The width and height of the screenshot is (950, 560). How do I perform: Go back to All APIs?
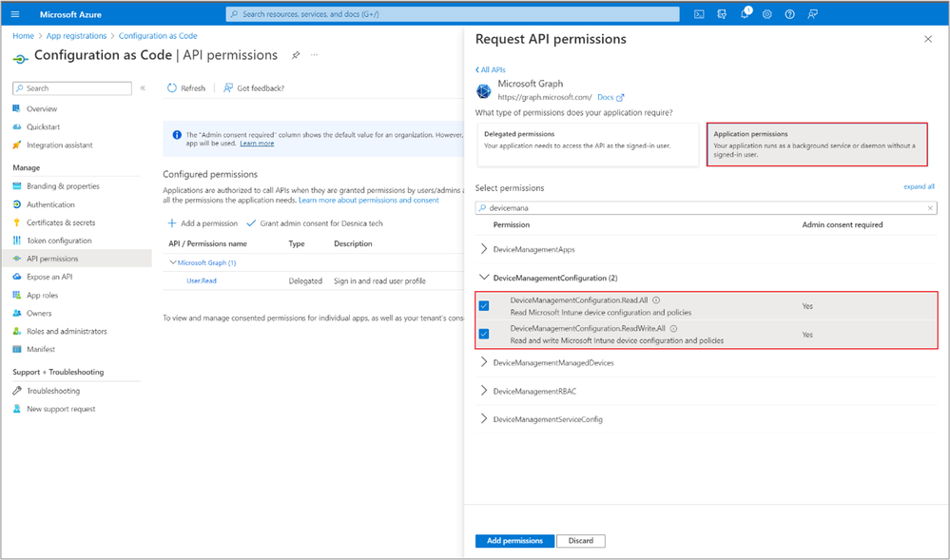point(490,69)
